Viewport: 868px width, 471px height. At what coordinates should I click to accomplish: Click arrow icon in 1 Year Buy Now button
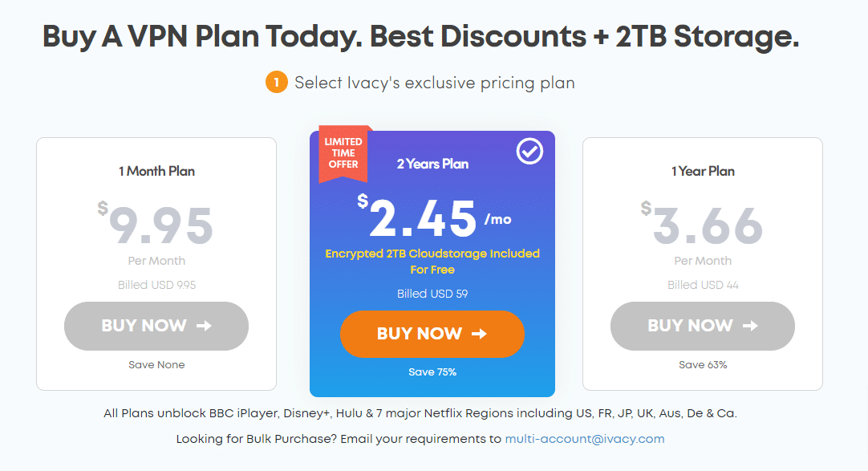[750, 326]
